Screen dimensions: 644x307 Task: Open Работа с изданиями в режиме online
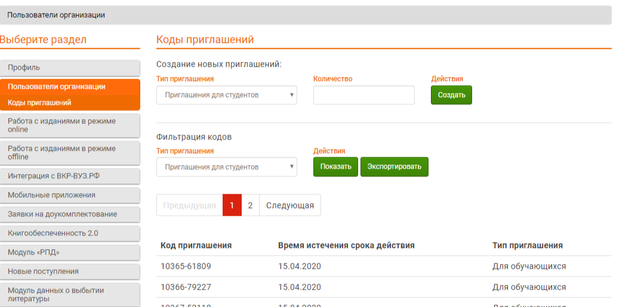point(70,125)
